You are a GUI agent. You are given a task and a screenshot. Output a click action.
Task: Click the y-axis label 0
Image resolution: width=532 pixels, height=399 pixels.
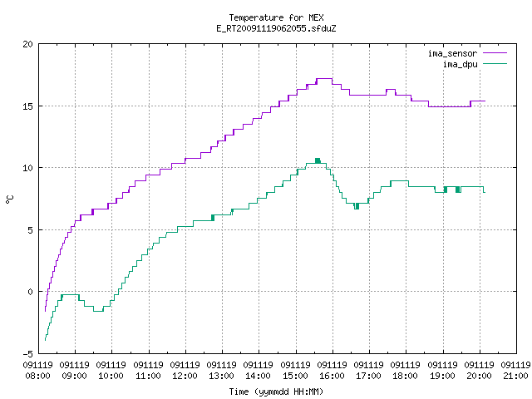tap(31, 292)
